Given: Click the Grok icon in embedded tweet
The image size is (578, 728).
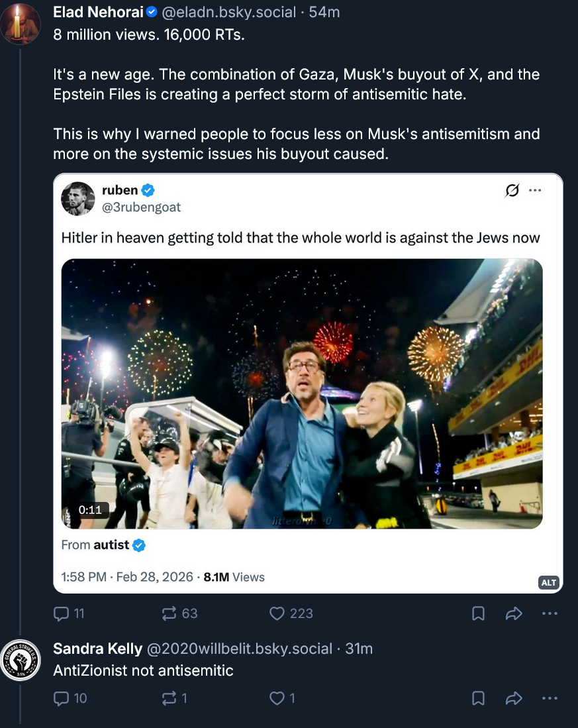Looking at the screenshot, I should (512, 191).
